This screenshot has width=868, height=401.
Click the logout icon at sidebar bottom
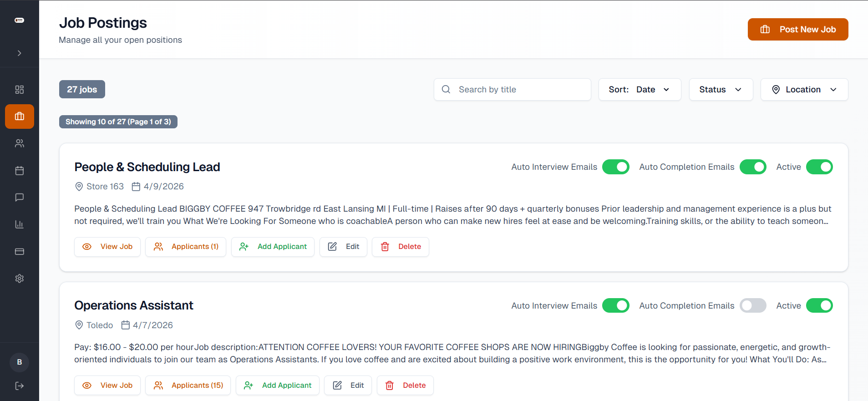19,386
